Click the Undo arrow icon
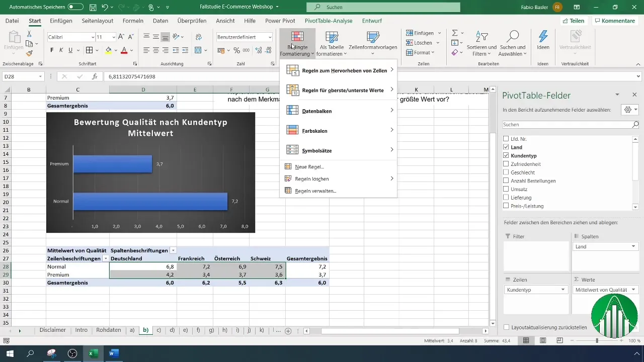 click(105, 8)
